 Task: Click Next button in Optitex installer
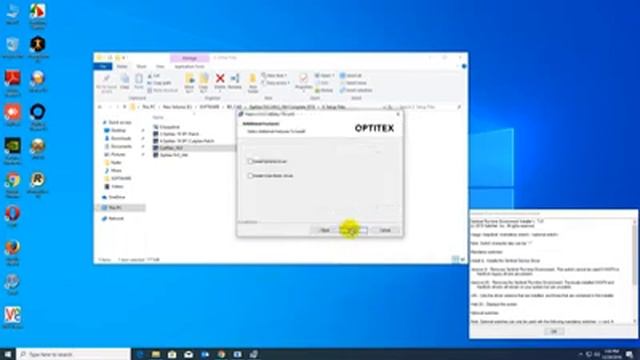tap(353, 230)
